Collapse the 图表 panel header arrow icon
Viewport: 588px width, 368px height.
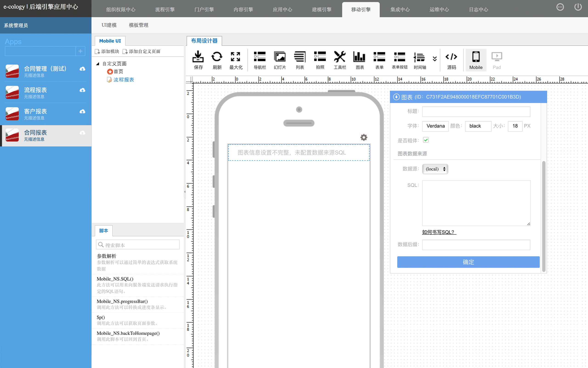pyautogui.click(x=396, y=97)
